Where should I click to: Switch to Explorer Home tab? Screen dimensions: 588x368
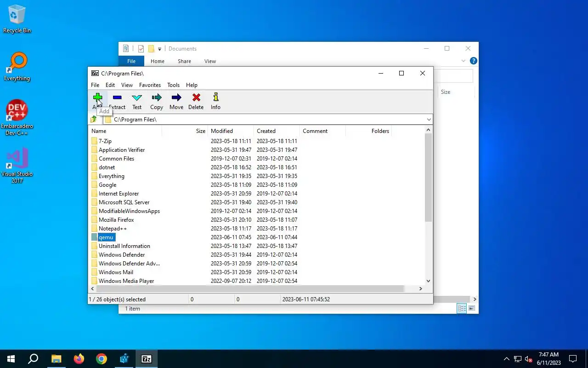point(158,61)
